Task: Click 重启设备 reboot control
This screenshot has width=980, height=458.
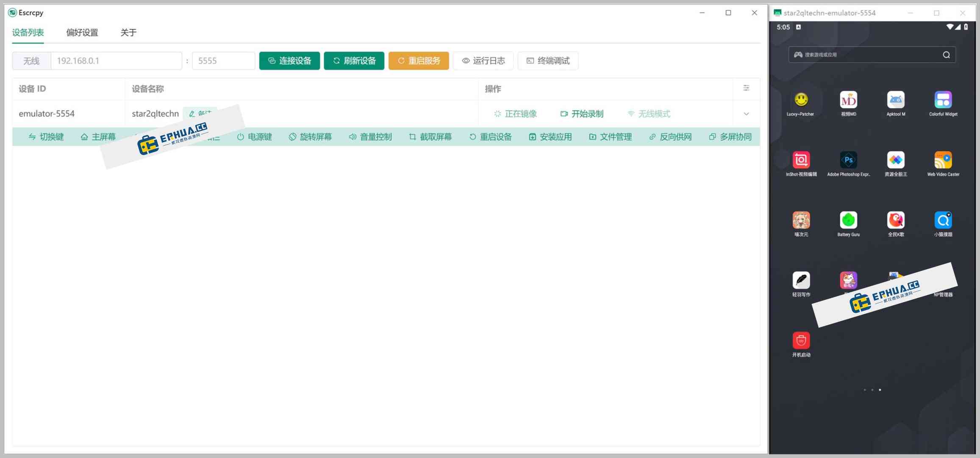Action: click(490, 137)
